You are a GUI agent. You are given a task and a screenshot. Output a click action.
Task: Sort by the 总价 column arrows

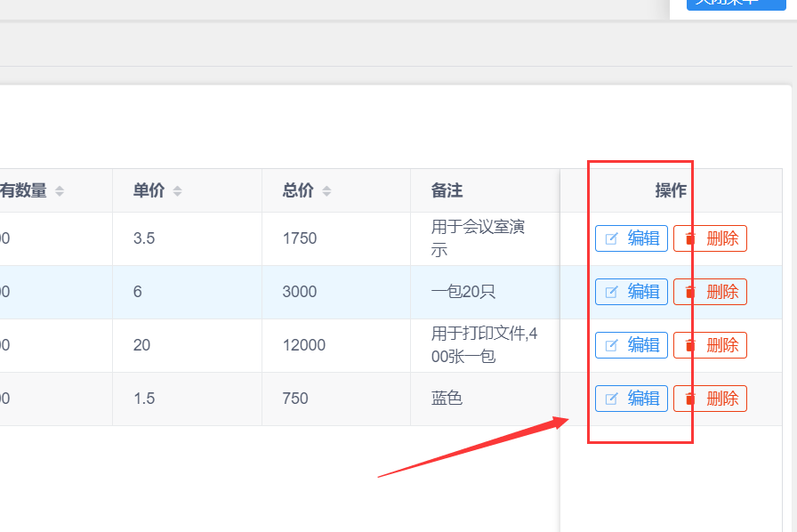[x=326, y=191]
